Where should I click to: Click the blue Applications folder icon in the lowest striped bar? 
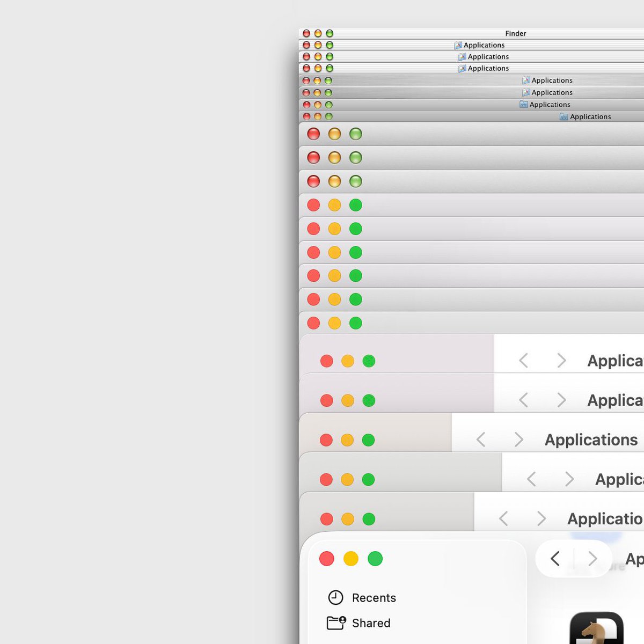click(562, 116)
